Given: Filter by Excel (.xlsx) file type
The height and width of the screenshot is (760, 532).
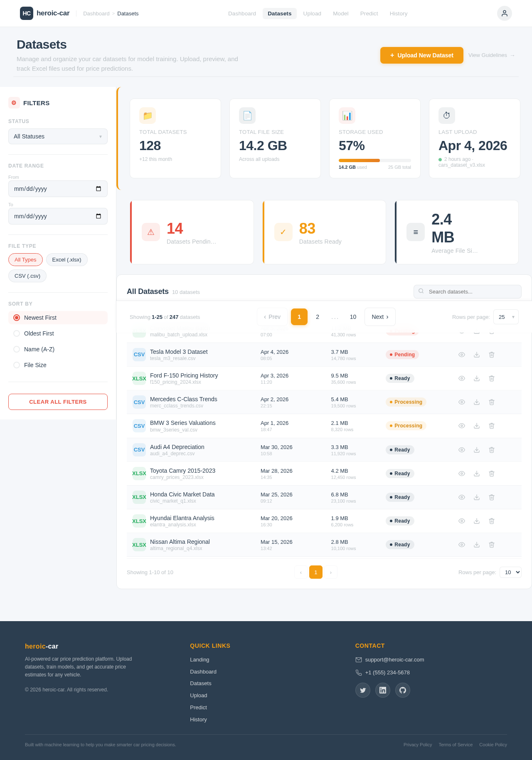Looking at the screenshot, I should coord(67,260).
